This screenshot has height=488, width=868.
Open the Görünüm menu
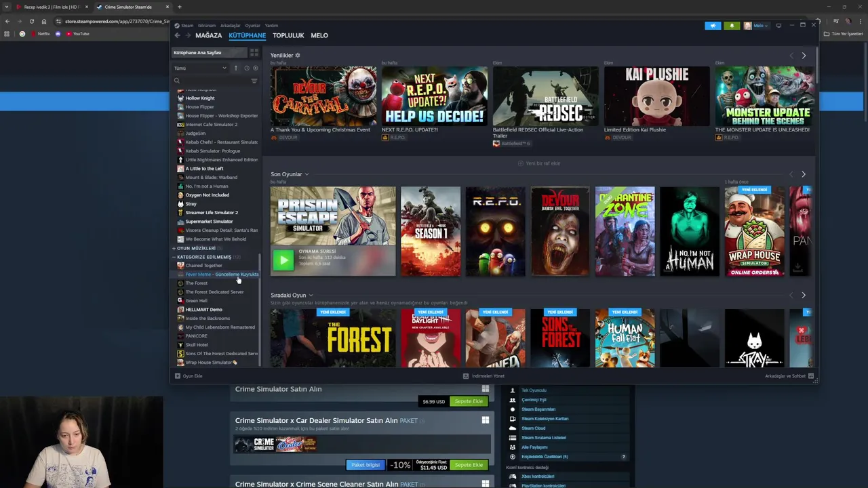coord(207,26)
